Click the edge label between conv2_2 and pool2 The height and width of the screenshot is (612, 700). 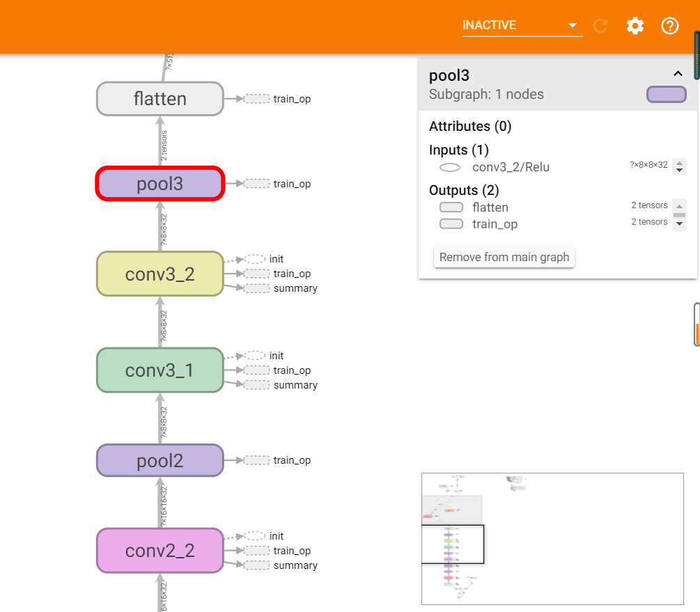(x=164, y=506)
